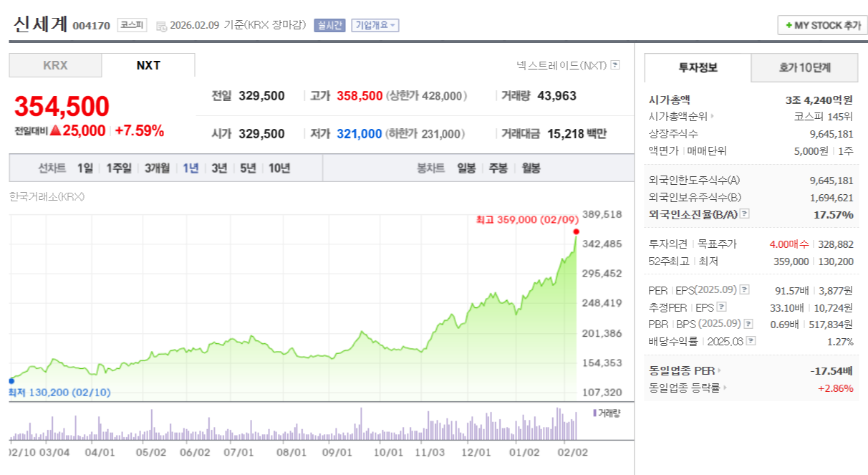
Task: Select the 10년 chart range
Action: tap(279, 168)
